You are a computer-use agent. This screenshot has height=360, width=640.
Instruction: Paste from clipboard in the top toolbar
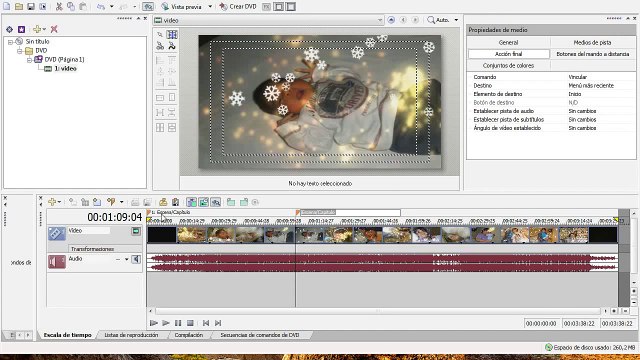tap(83, 7)
